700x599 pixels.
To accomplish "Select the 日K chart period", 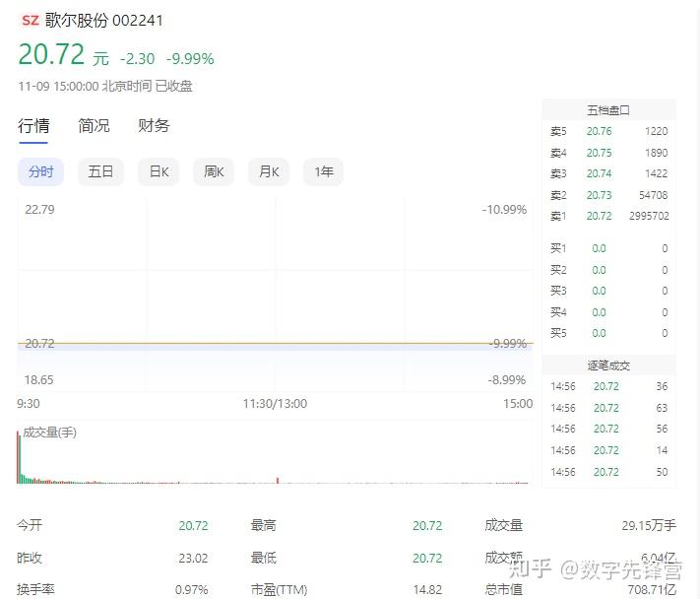I will [159, 171].
